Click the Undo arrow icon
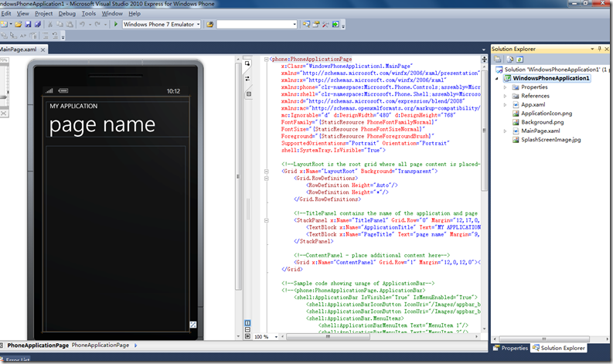The height and width of the screenshot is (364, 613). (82, 24)
